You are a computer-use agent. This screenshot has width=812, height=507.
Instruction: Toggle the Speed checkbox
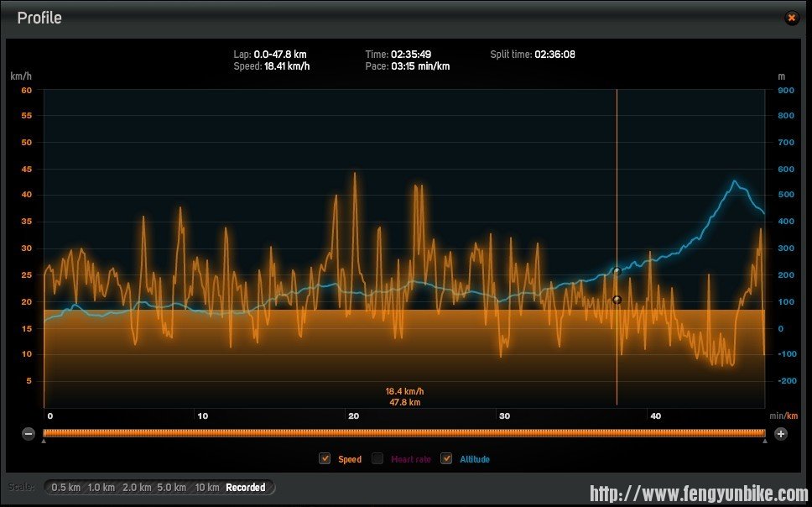click(325, 458)
